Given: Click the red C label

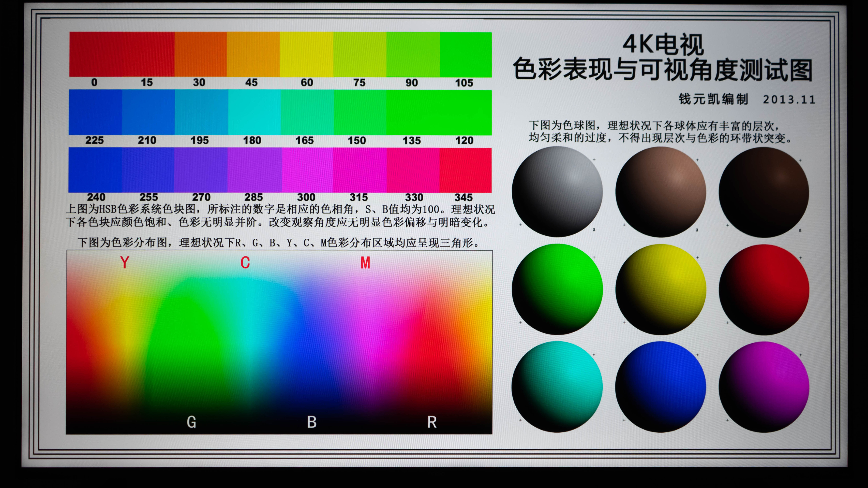Looking at the screenshot, I should (x=245, y=263).
